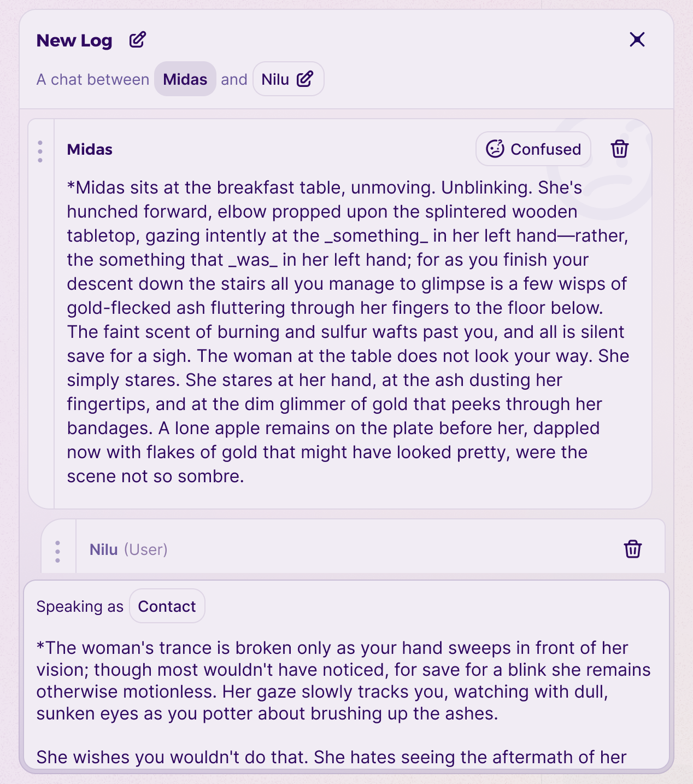Click the Speaking as label
Image resolution: width=693 pixels, height=784 pixels.
click(80, 606)
